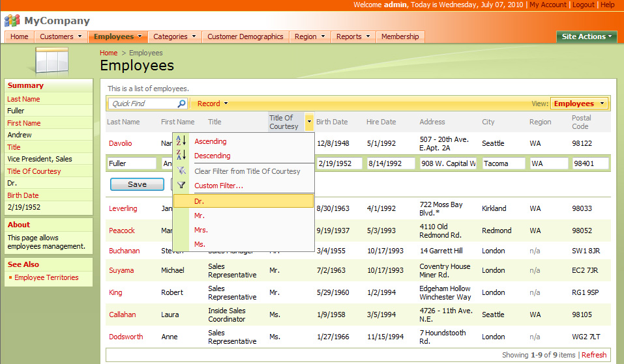Click the Employees grid page icon
Image resolution: width=624 pixels, height=364 pixels.
click(x=52, y=61)
